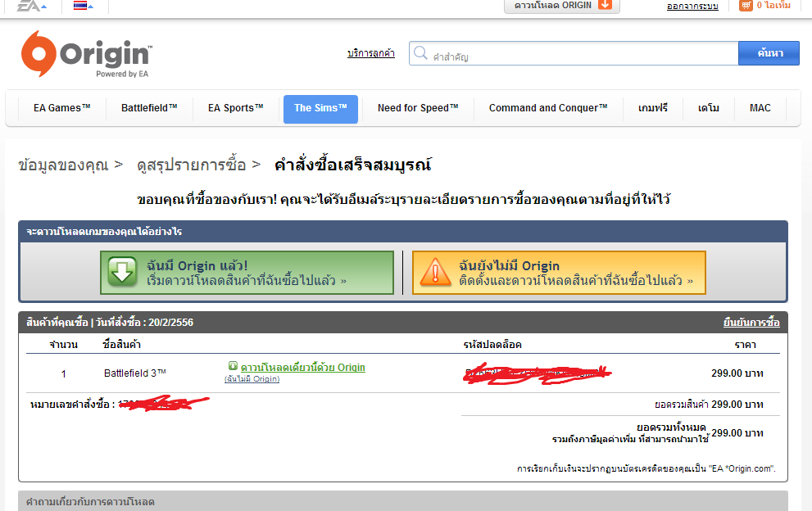Click the warning triangle icon

[435, 273]
